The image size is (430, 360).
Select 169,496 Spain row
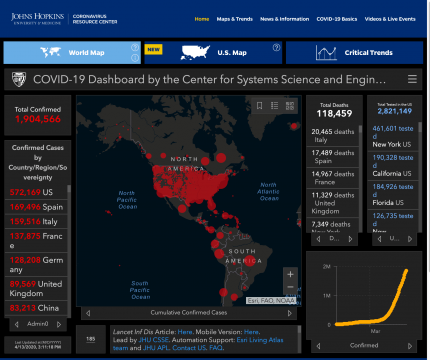36,207
